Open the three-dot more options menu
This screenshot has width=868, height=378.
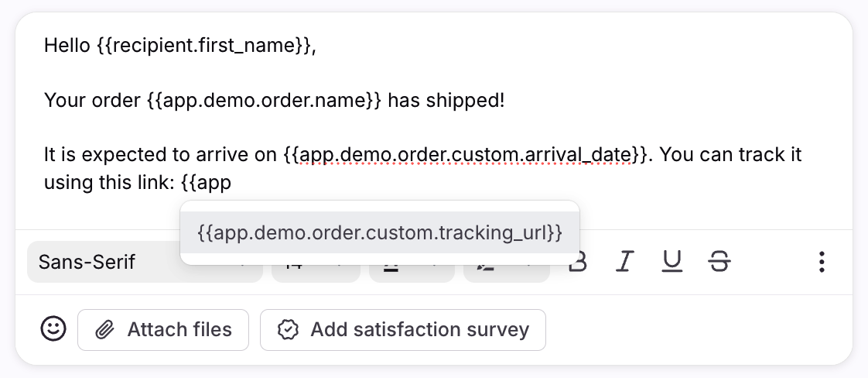822,262
